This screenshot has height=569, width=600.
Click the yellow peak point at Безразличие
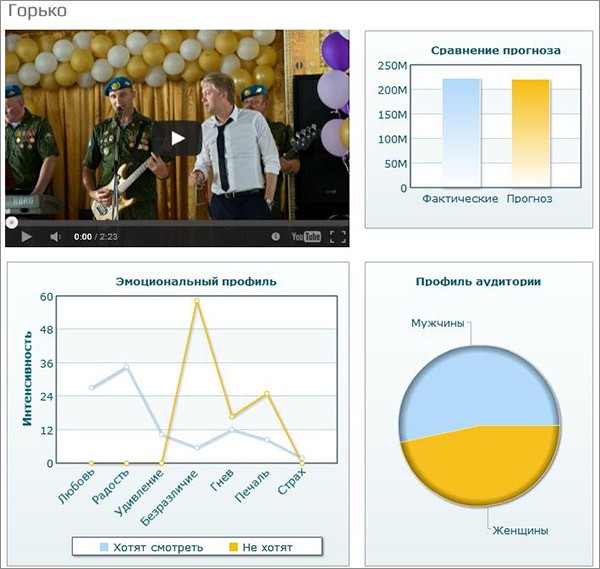[x=197, y=301]
